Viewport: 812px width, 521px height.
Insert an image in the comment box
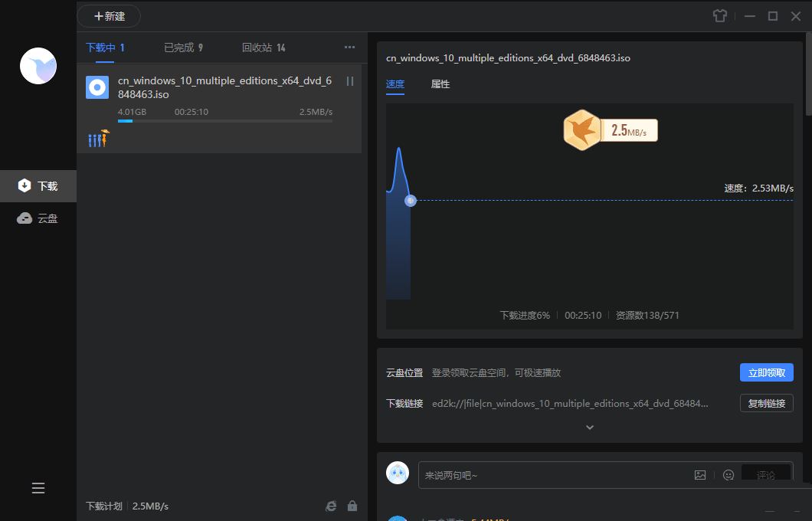click(699, 475)
